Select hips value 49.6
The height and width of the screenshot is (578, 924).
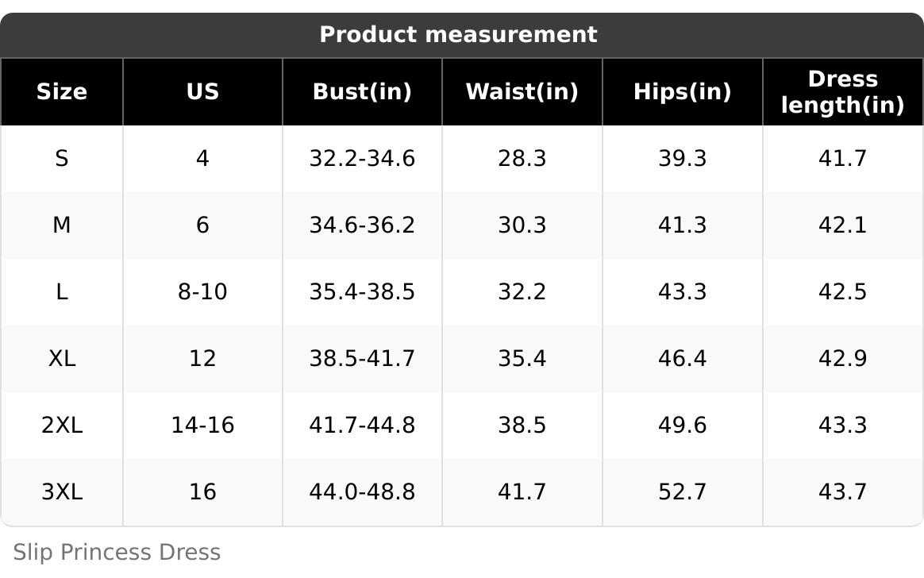tap(683, 425)
